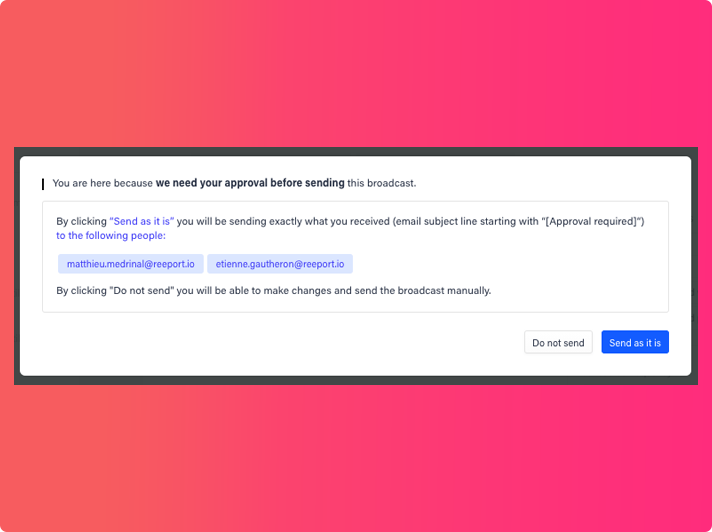712x532 pixels.
Task: Select the etienne.gautheron@reeport.io recipient chip
Action: [280, 264]
